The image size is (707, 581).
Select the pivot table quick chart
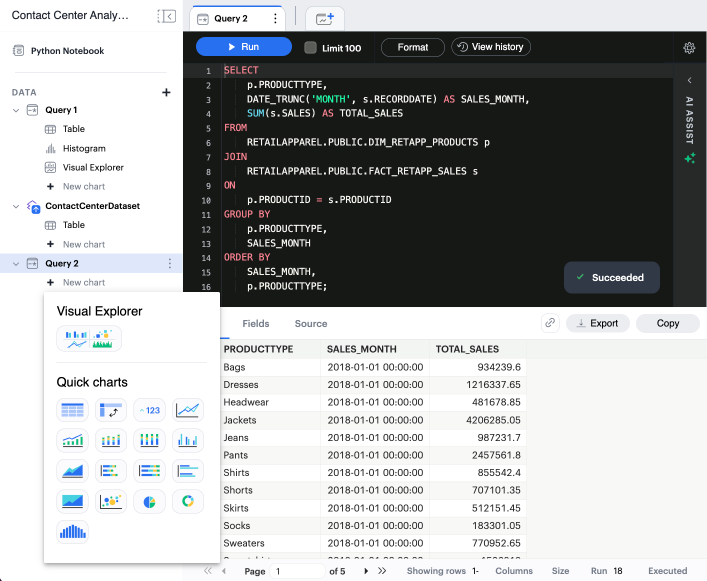pyautogui.click(x=110, y=410)
